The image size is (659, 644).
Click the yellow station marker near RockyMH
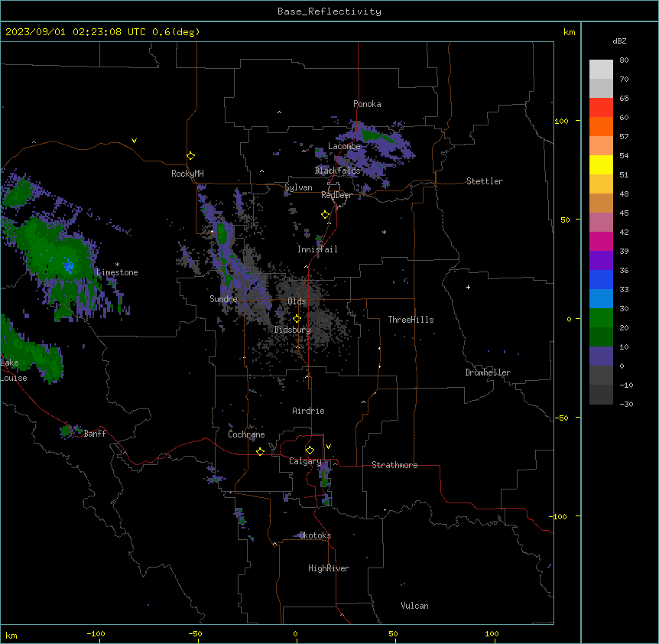(191, 156)
